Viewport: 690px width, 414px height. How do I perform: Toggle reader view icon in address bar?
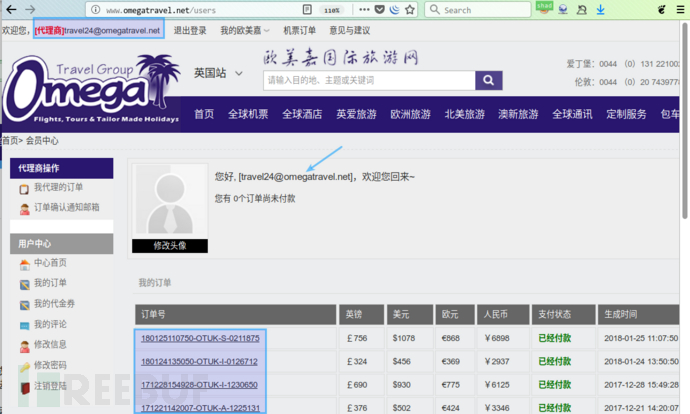click(307, 10)
